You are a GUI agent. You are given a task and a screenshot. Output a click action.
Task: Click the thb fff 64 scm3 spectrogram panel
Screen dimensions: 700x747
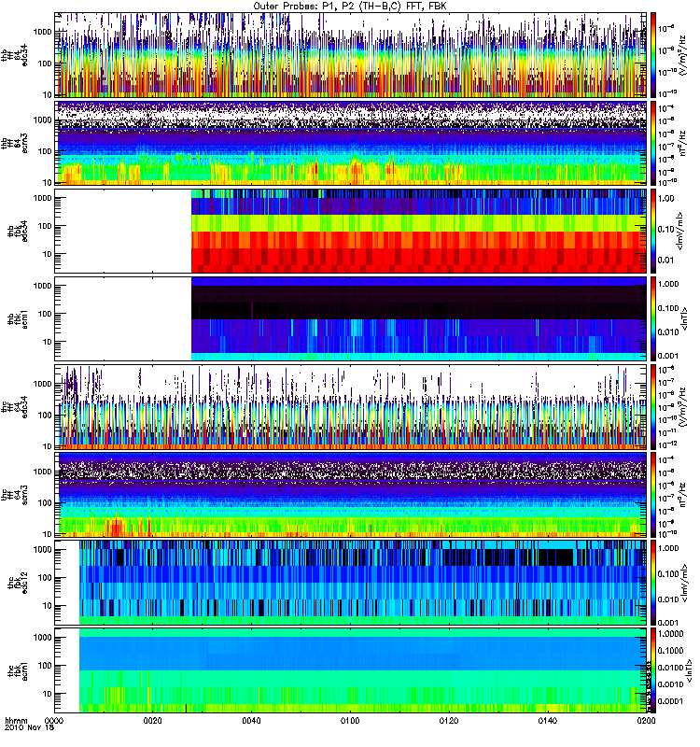point(351,143)
